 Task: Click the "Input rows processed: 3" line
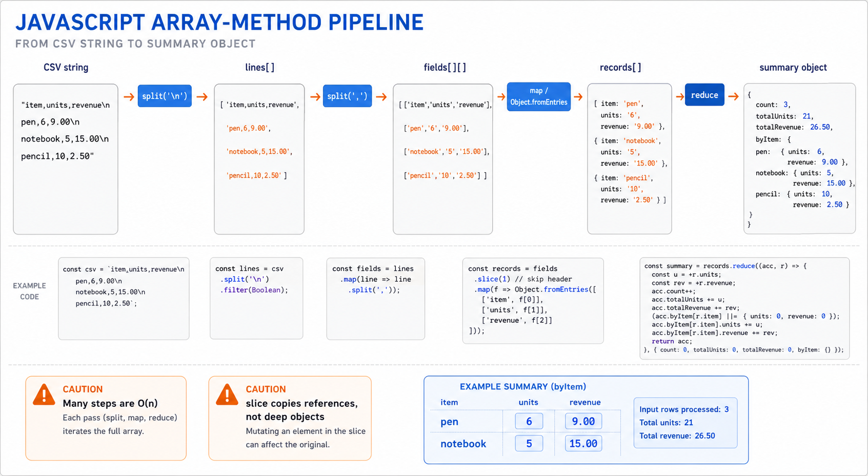pyautogui.click(x=684, y=409)
